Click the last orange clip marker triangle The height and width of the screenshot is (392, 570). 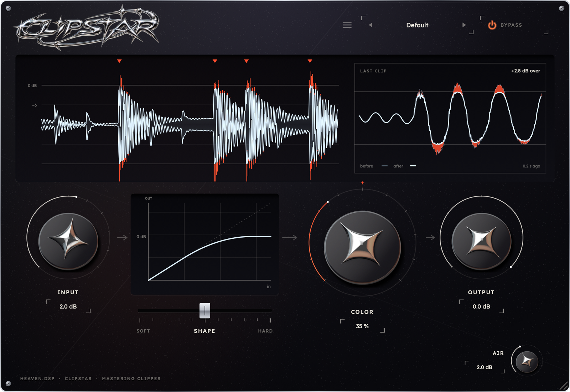310,61
